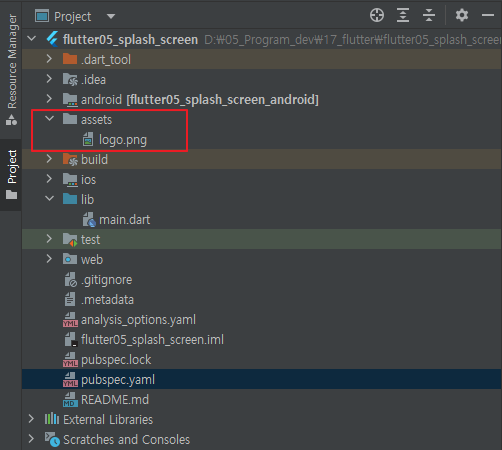Viewport: 502px width, 450px height.
Task: Click the Project panel title label
Action: click(73, 17)
